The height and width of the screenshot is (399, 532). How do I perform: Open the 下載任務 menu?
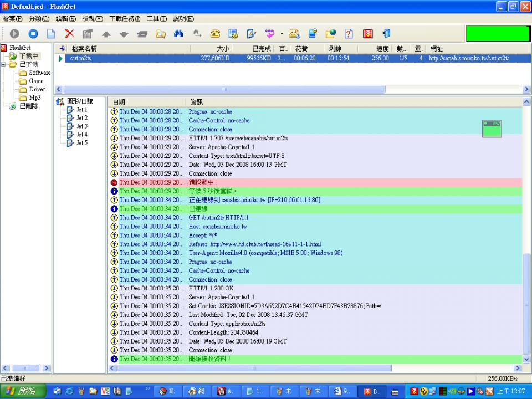coord(125,18)
